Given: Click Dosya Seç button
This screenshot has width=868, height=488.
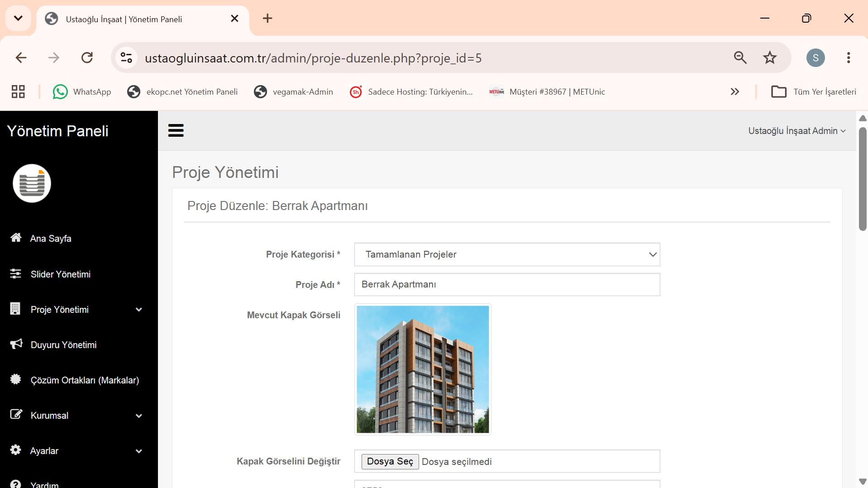Looking at the screenshot, I should (x=390, y=461).
